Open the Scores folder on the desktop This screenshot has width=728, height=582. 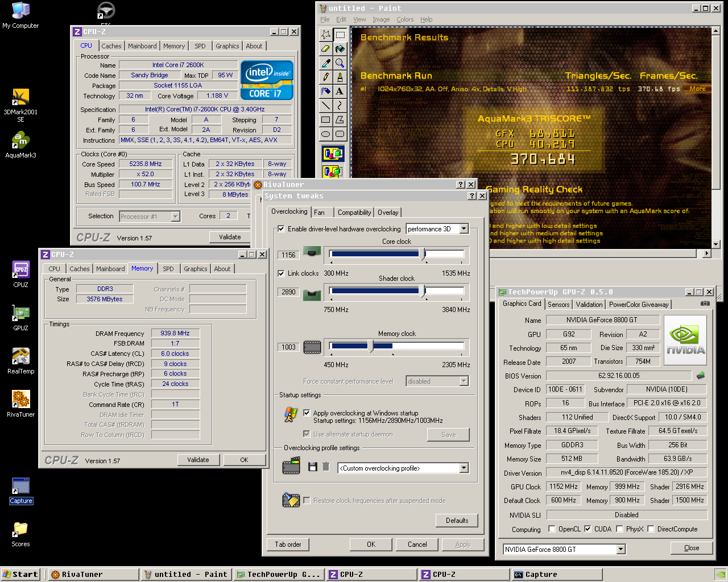coord(20,534)
